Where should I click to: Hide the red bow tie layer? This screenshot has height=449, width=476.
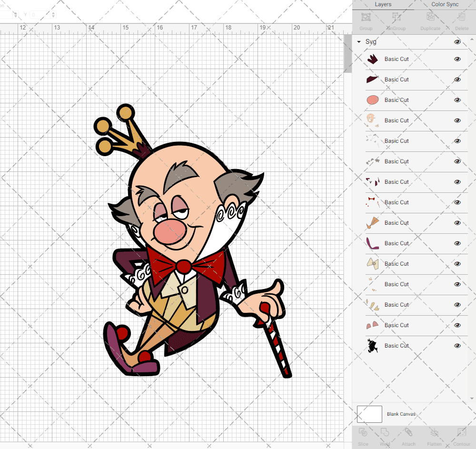[x=457, y=202]
